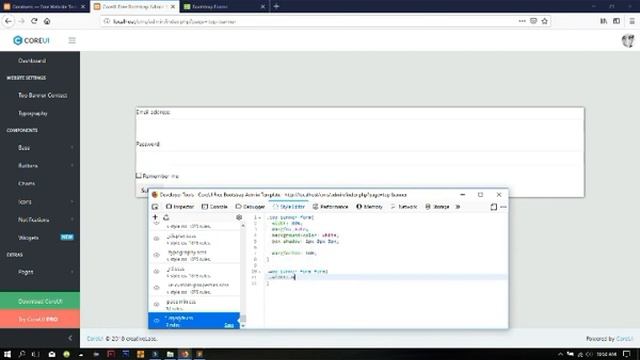Click the Windows Start button
The height and width of the screenshot is (360, 640).
click(x=7, y=354)
